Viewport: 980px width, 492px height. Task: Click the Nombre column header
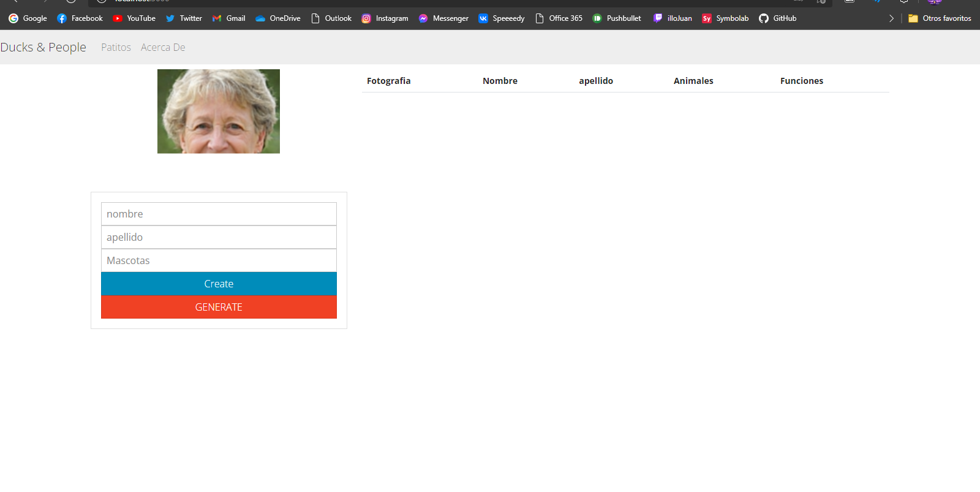[500, 81]
